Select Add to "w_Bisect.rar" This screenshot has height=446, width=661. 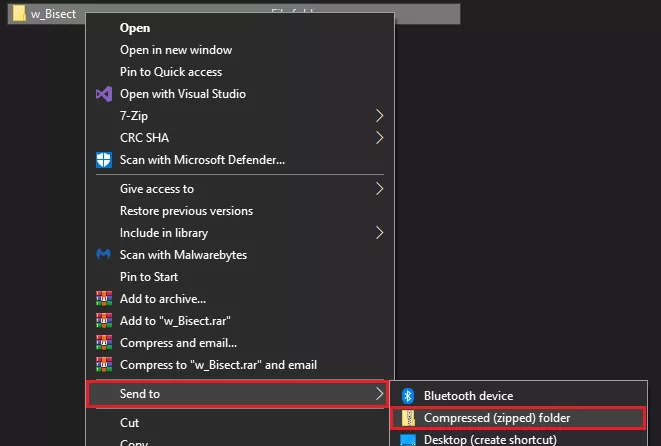[175, 321]
